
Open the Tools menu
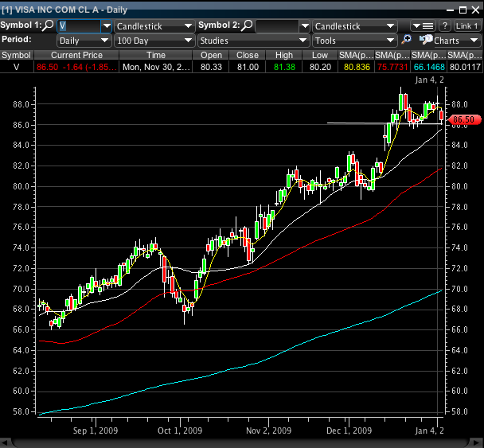coord(353,40)
